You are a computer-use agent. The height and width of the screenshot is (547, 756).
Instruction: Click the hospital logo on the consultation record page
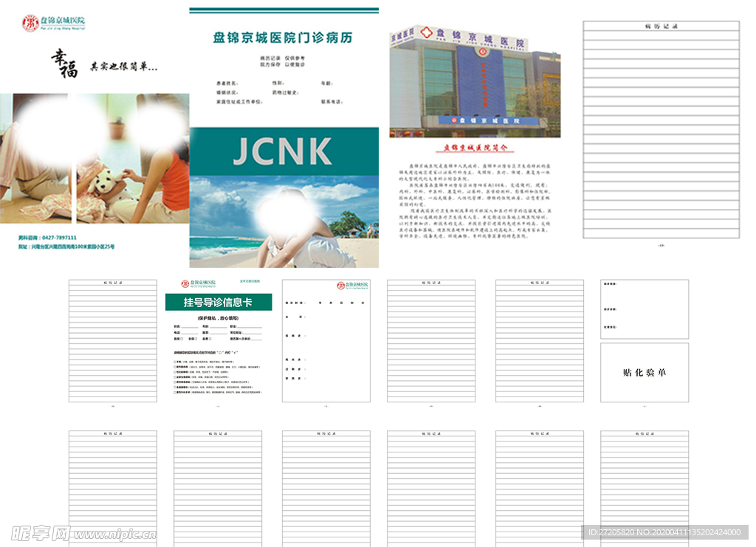click(352, 285)
